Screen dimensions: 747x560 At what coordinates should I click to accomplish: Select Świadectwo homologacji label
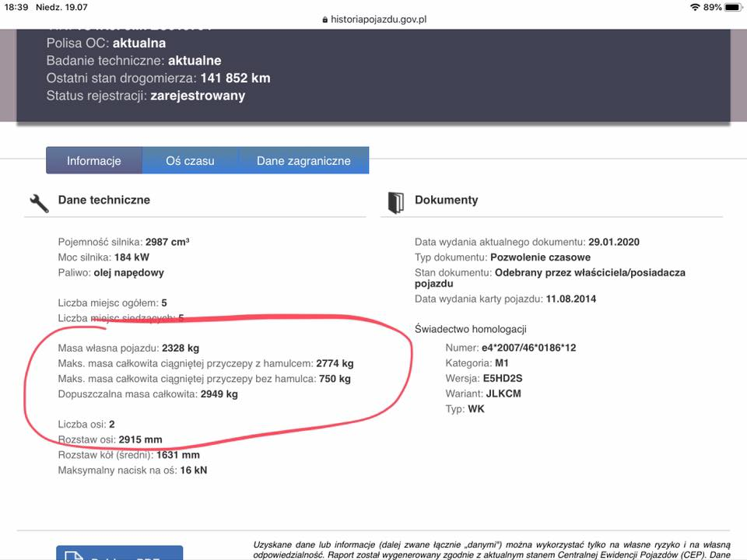470,329
